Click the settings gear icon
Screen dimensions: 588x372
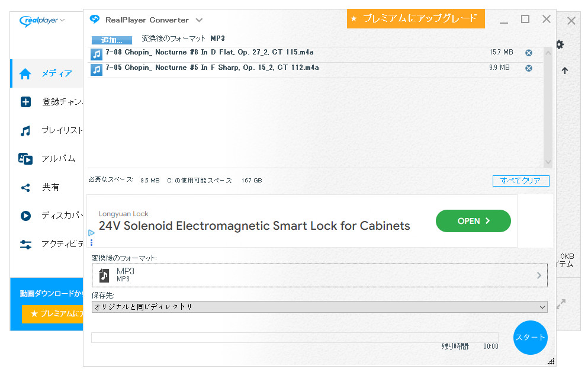pos(560,44)
